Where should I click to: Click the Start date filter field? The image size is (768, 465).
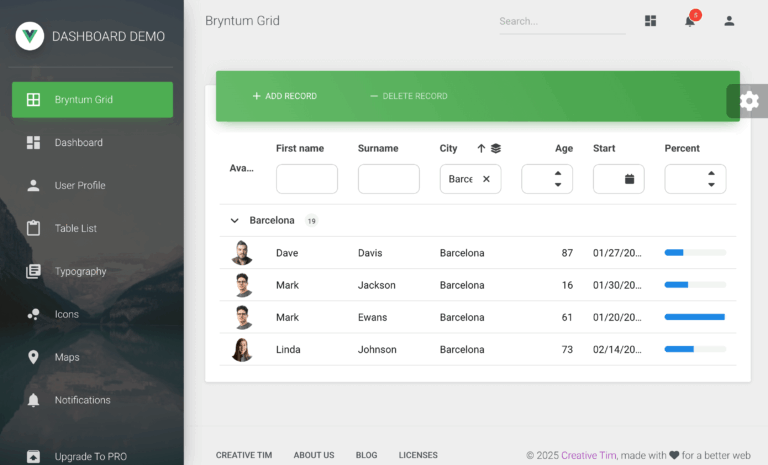pyautogui.click(x=619, y=179)
